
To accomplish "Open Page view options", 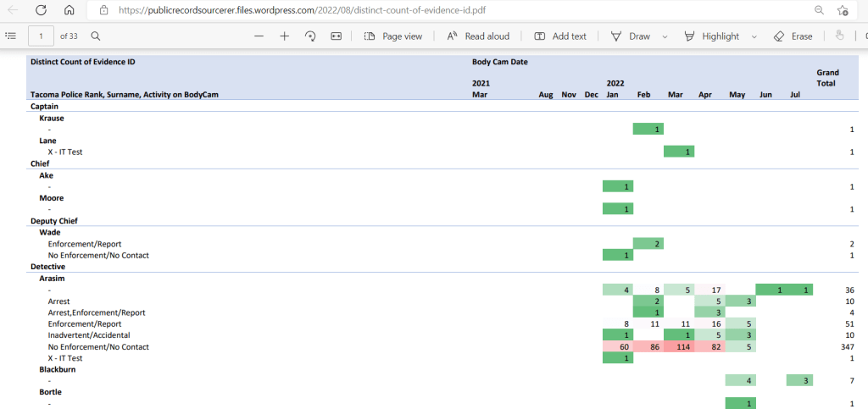I will [x=393, y=36].
